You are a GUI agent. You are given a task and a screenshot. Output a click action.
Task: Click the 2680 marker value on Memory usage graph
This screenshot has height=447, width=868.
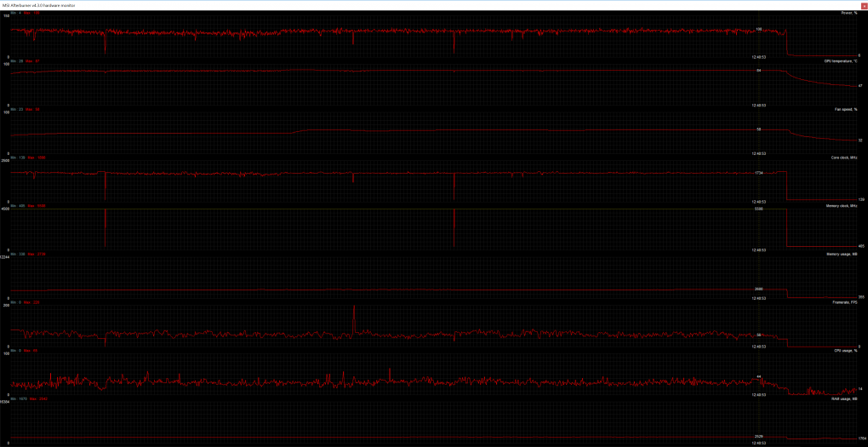[x=759, y=289]
